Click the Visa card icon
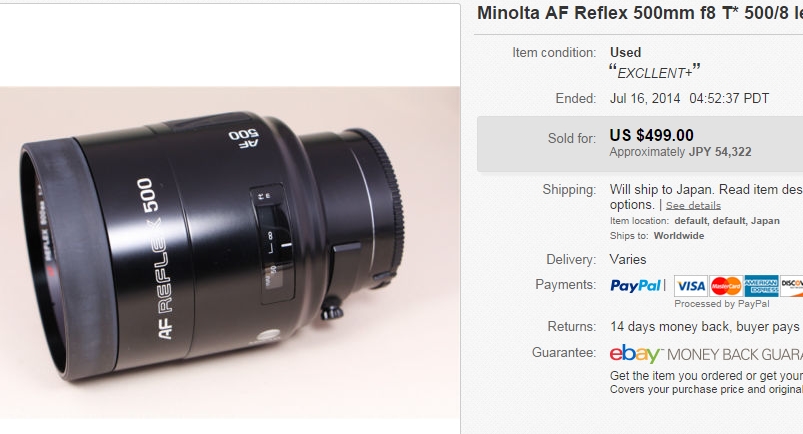 click(x=690, y=286)
